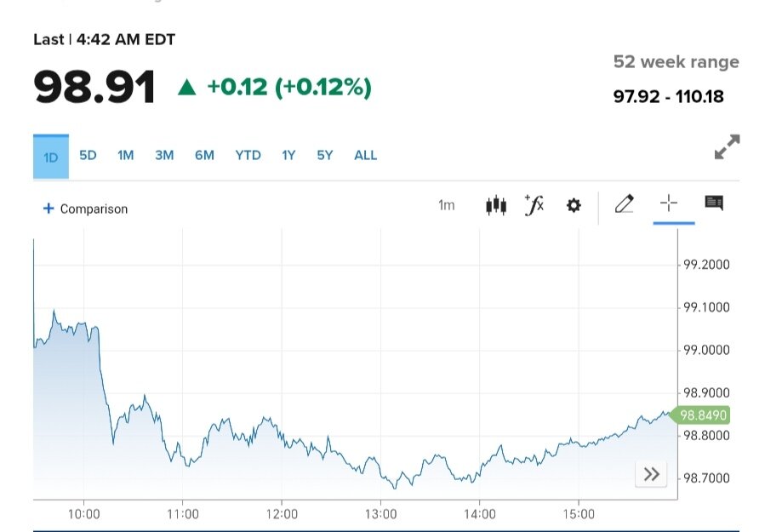Open the 1m interval dropdown
Viewport: 782px width, 532px height.
447,205
